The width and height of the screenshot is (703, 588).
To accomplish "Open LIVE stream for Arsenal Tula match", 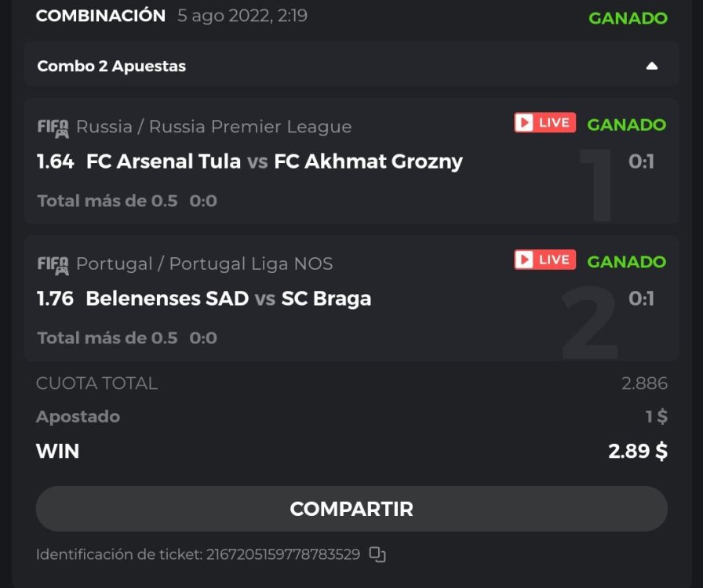I will pyautogui.click(x=545, y=123).
